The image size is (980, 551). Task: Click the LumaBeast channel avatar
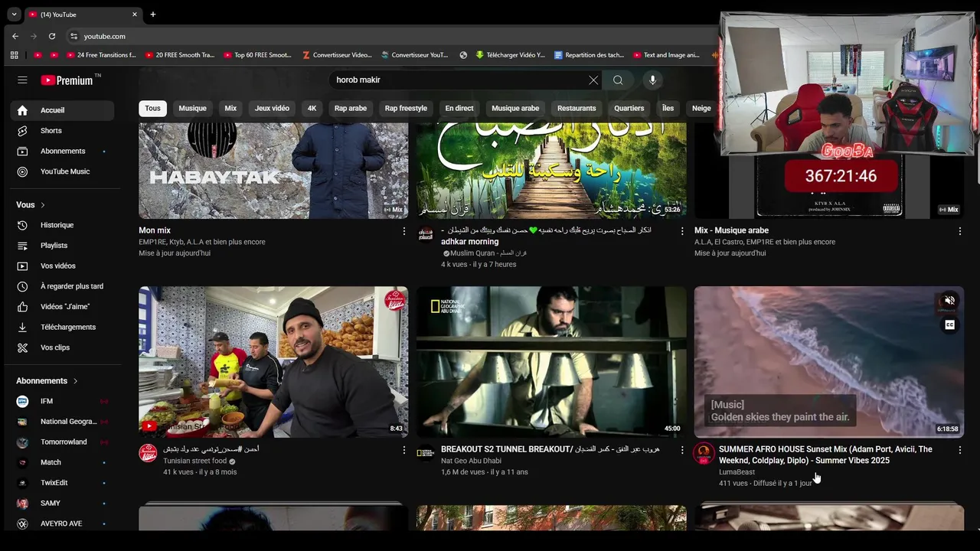(x=704, y=453)
